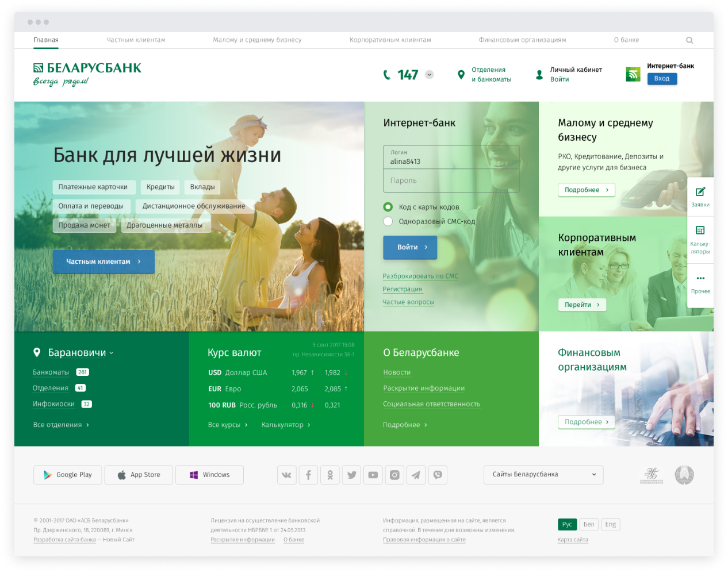Select the Код с карты кодов option

coord(388,207)
